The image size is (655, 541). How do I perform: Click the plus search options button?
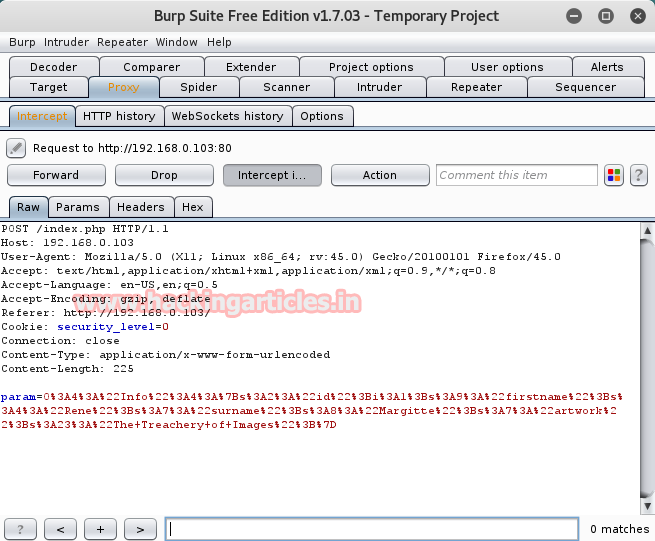(100, 529)
